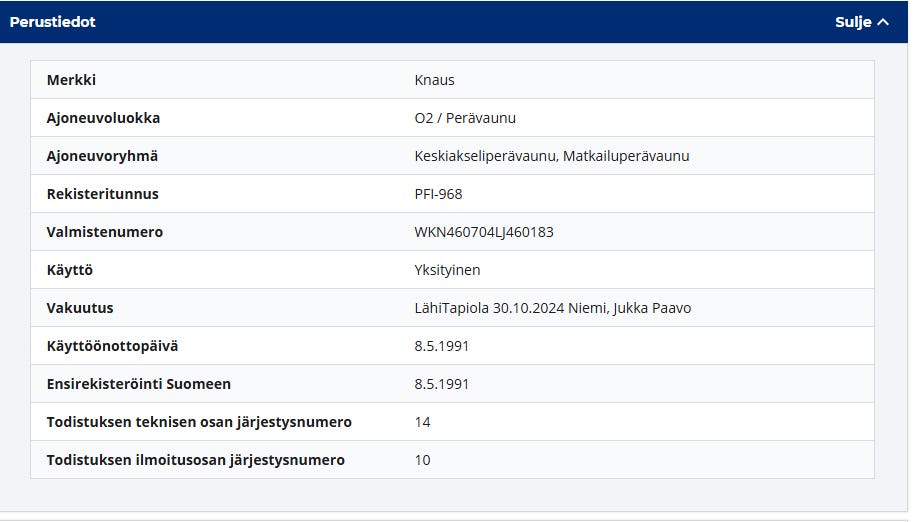Select the value Yksityinen
914x522 pixels.
pos(448,270)
